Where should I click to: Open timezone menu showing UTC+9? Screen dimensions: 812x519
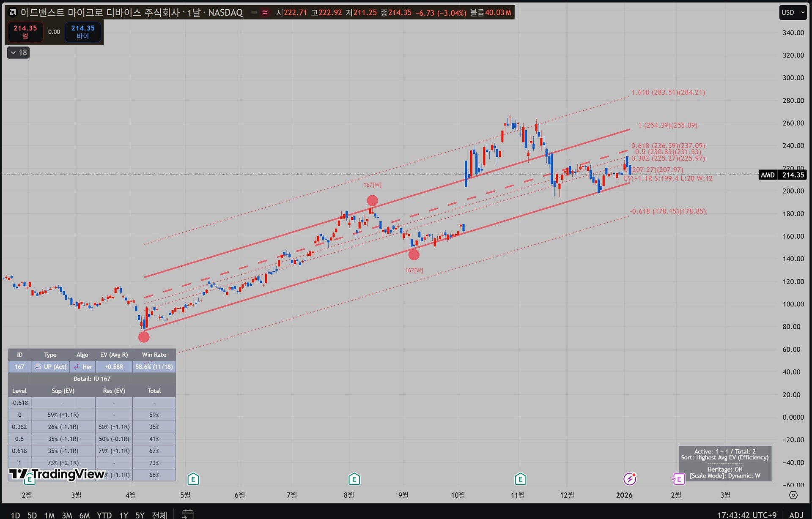[x=747, y=514]
